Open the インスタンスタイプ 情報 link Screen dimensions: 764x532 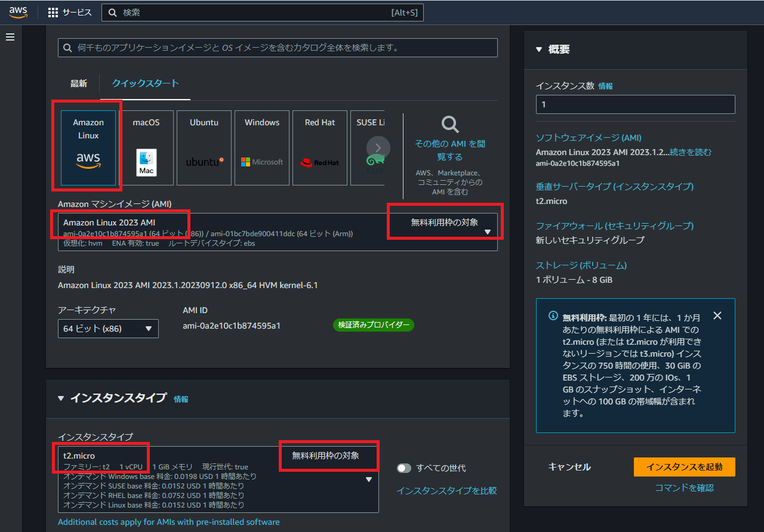point(181,399)
